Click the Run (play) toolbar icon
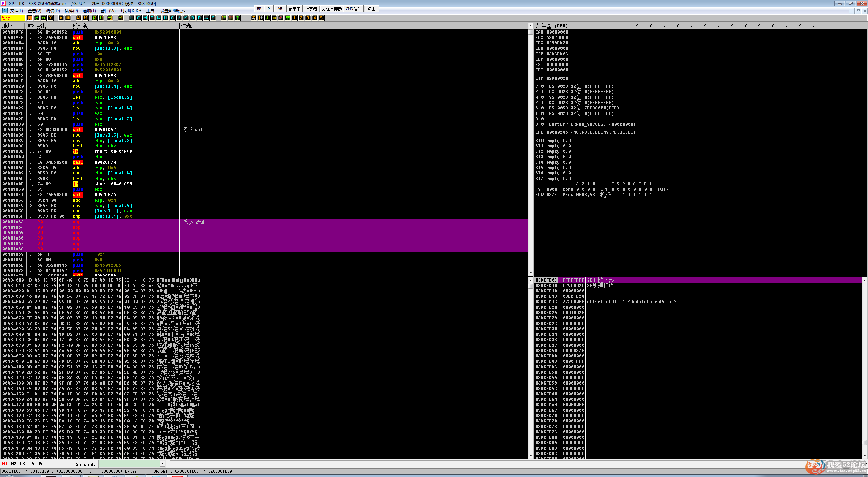The height and width of the screenshot is (477, 868). [x=61, y=18]
